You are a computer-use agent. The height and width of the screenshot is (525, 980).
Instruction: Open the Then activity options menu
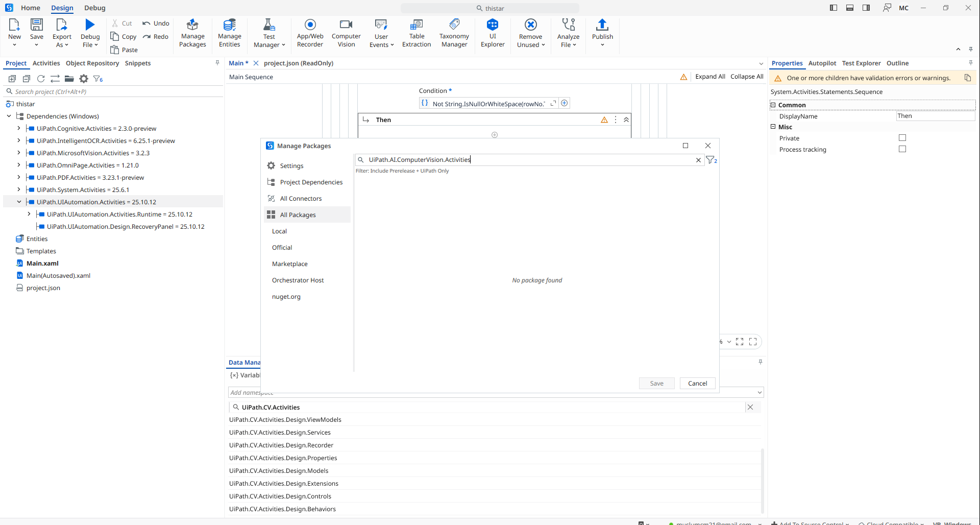tap(616, 120)
